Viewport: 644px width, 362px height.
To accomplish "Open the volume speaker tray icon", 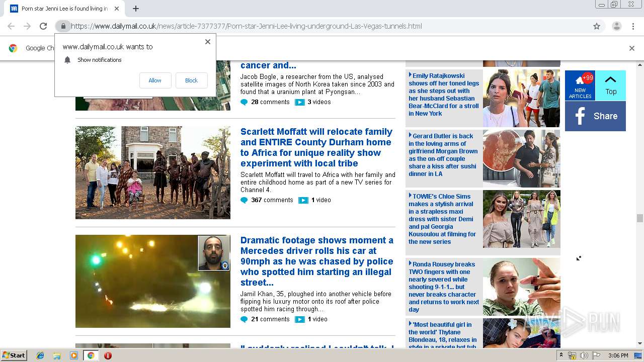I will point(584,355).
